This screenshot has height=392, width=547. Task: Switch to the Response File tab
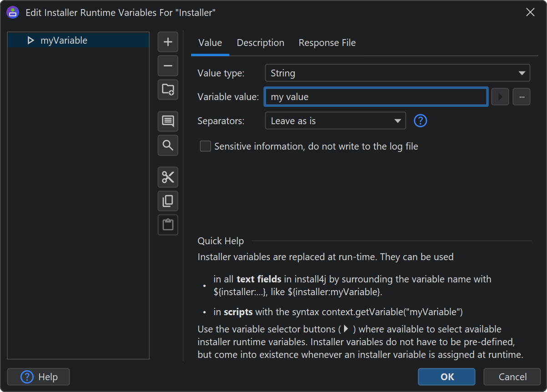[327, 43]
